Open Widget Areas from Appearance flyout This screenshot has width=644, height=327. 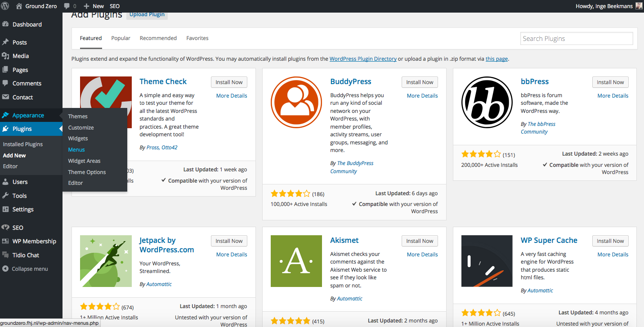[84, 161]
